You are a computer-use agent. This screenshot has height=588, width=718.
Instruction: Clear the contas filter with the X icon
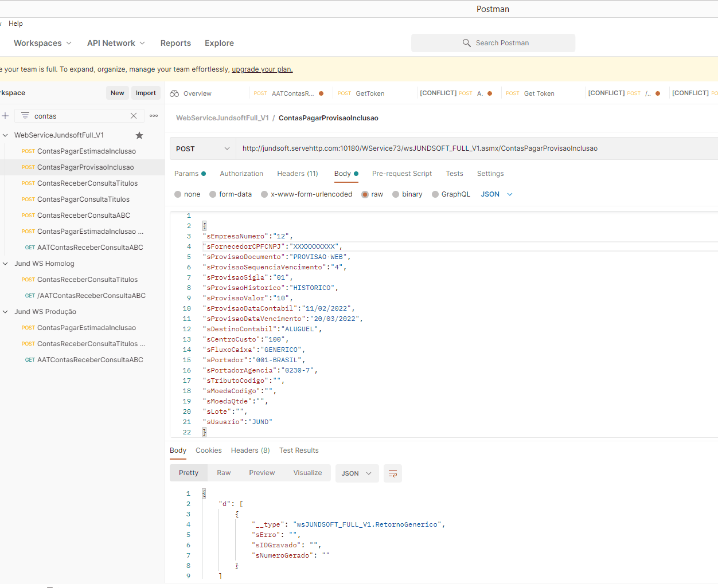click(134, 116)
